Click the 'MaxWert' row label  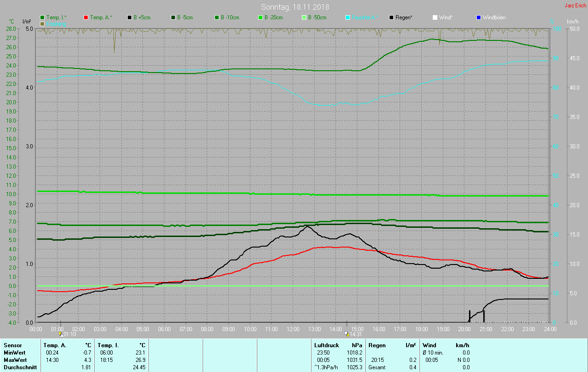15,360
